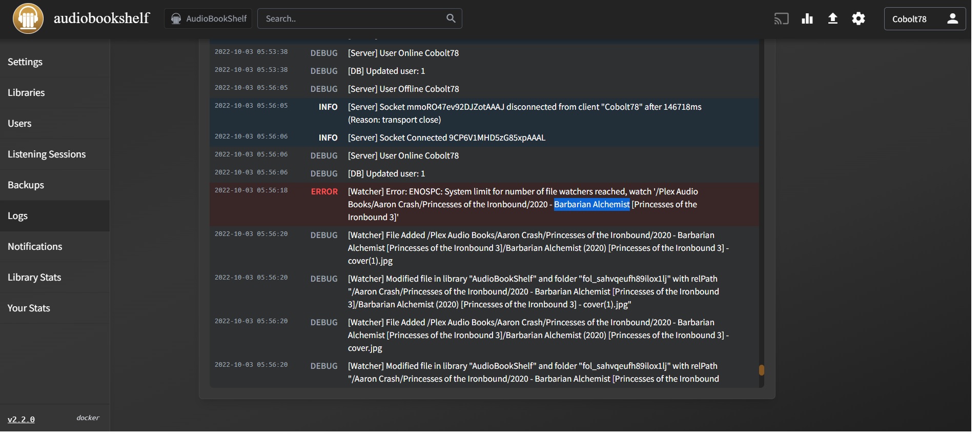
Task: Click the v2.2.0 version link
Action: pos(21,420)
